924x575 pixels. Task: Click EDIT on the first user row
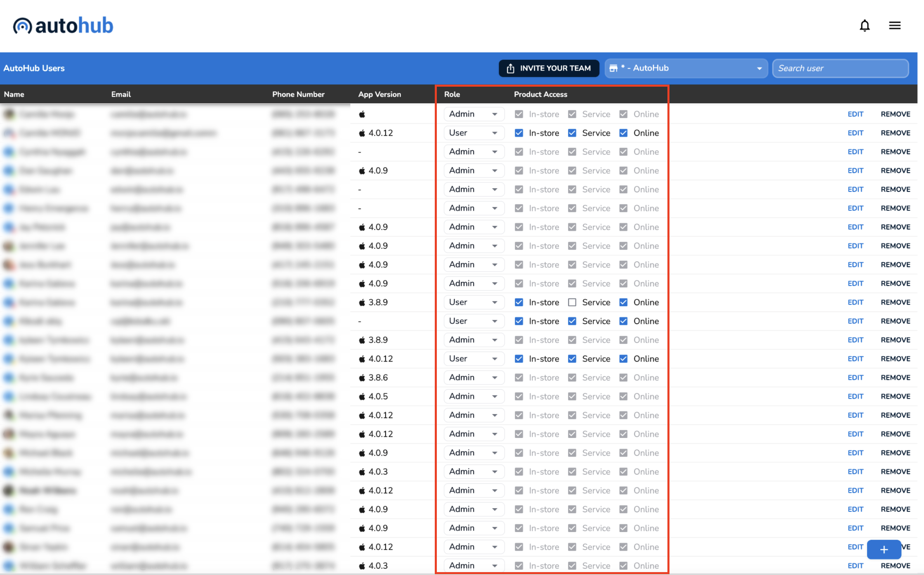click(855, 114)
